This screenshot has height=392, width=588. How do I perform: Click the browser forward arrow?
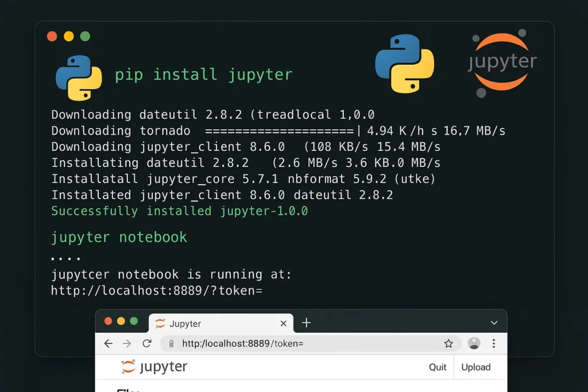tap(127, 343)
